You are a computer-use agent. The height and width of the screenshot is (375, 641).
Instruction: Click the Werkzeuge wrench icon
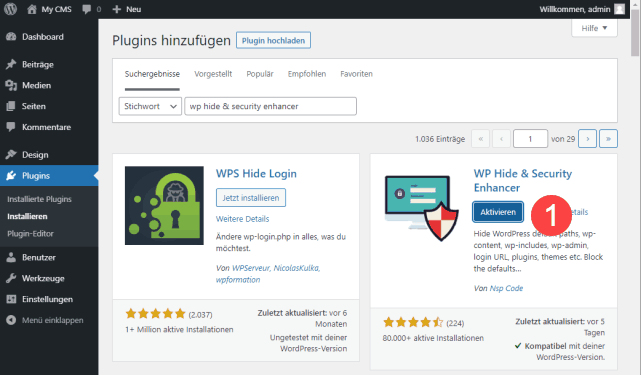click(11, 278)
